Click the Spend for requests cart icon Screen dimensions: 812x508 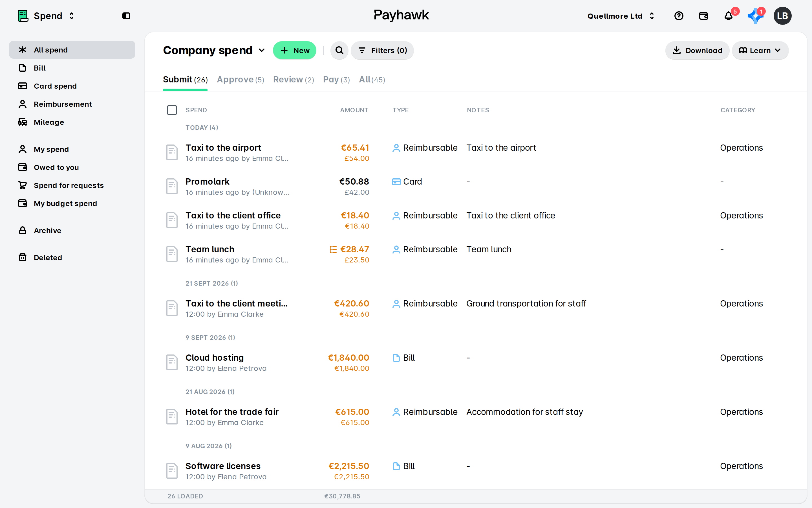point(23,185)
